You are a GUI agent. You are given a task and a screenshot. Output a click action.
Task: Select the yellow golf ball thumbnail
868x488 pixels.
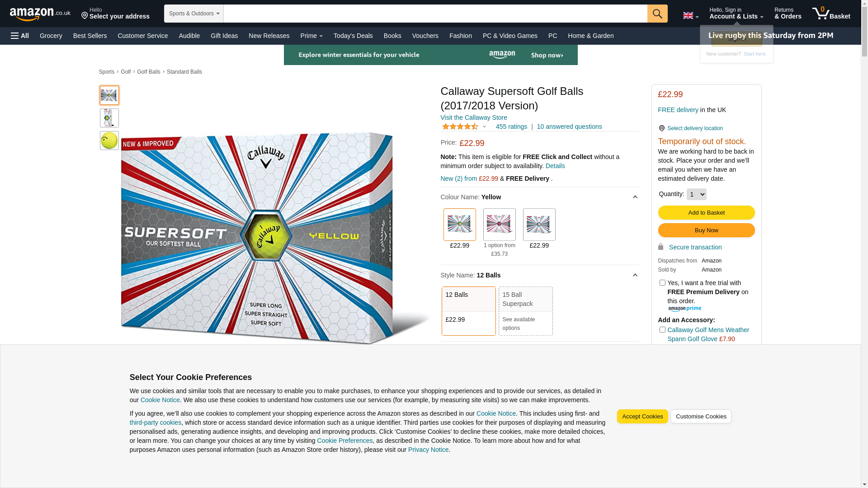tap(109, 141)
